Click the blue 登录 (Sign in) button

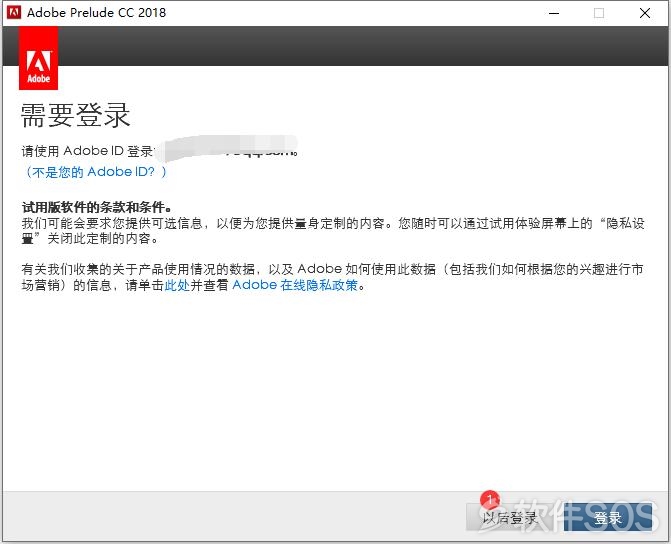[608, 518]
